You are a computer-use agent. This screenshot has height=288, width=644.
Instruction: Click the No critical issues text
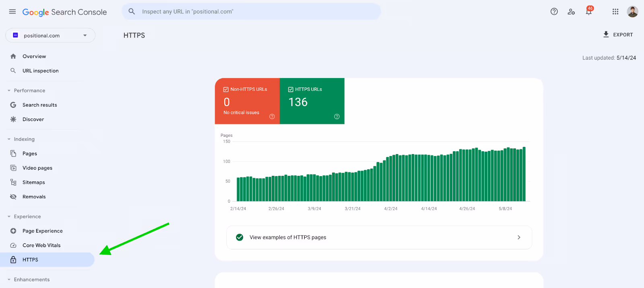(241, 113)
